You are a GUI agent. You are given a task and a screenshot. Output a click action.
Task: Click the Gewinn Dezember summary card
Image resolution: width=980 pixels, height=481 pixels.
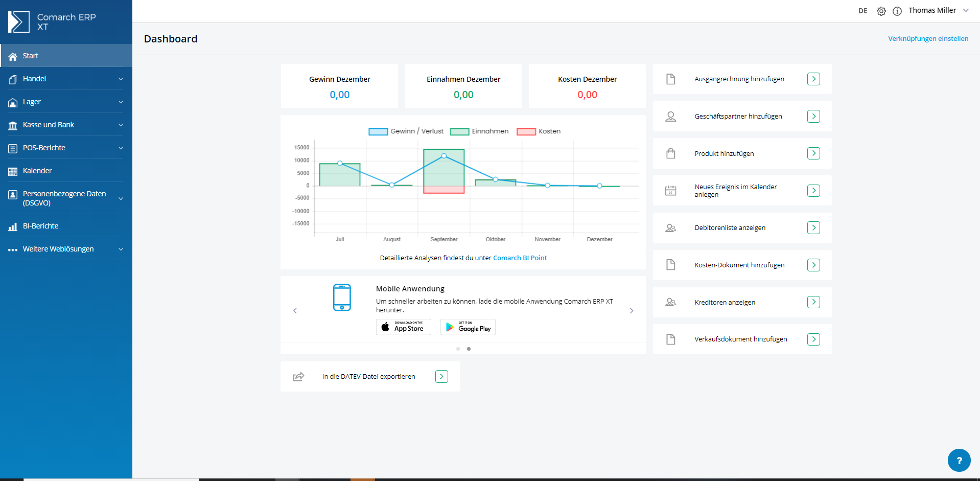click(x=339, y=86)
